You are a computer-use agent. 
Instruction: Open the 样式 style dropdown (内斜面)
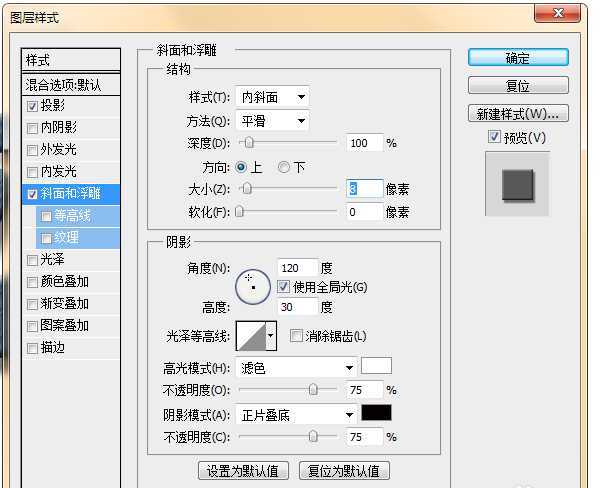(x=273, y=97)
